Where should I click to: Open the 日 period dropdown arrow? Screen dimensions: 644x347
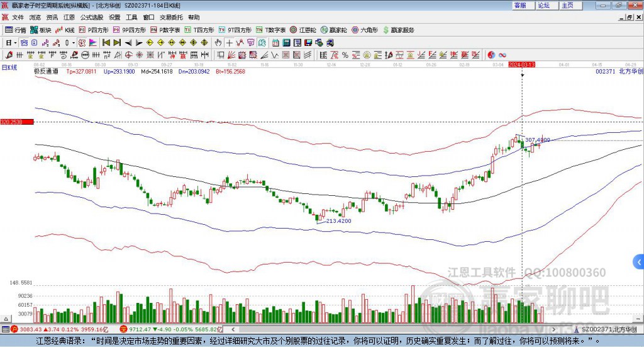point(15,43)
